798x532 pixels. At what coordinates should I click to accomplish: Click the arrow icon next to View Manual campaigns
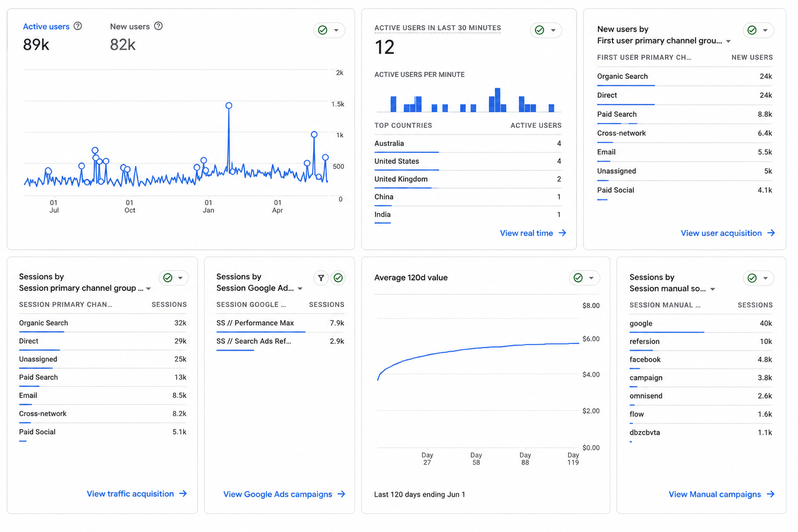tap(770, 494)
